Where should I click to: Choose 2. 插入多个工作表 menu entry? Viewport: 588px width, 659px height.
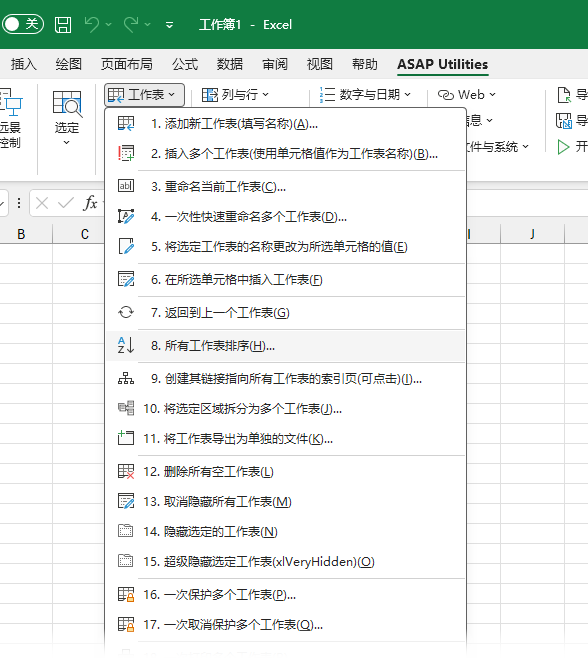click(286, 154)
